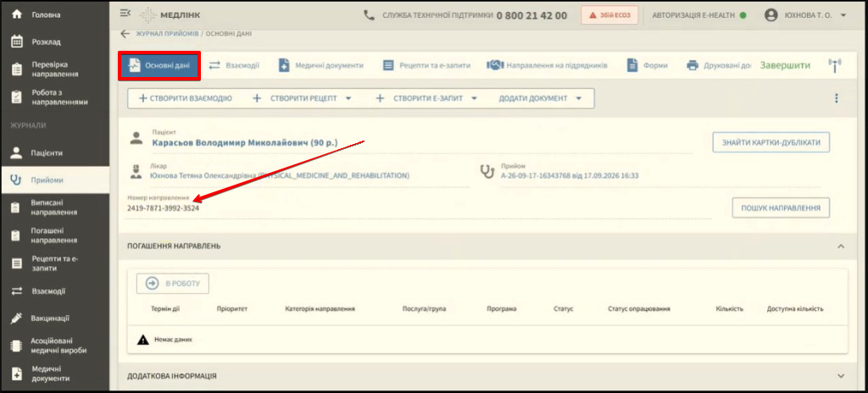Open Направлення на підрядників tab
This screenshot has width=868, height=393.
tap(547, 65)
